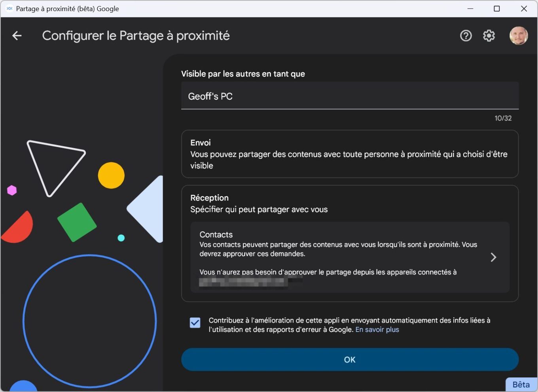Confirm setup with the OK button
Screen dimensions: 538x392
[x=350, y=360]
